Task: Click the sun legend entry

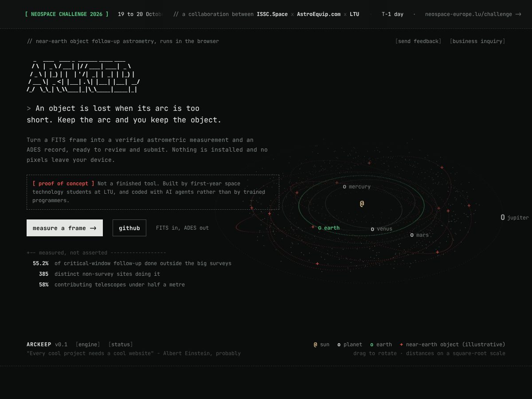Action: click(321, 344)
